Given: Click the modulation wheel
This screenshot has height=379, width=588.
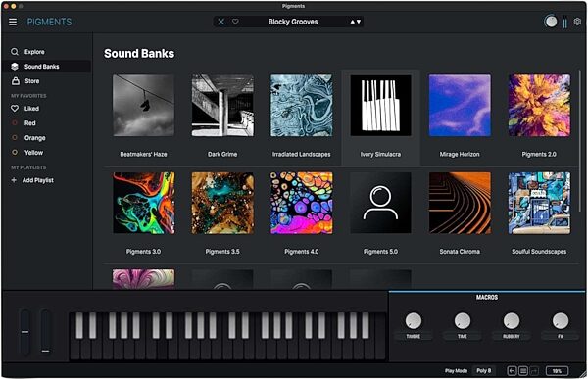Looking at the screenshot, I should pyautogui.click(x=45, y=332).
